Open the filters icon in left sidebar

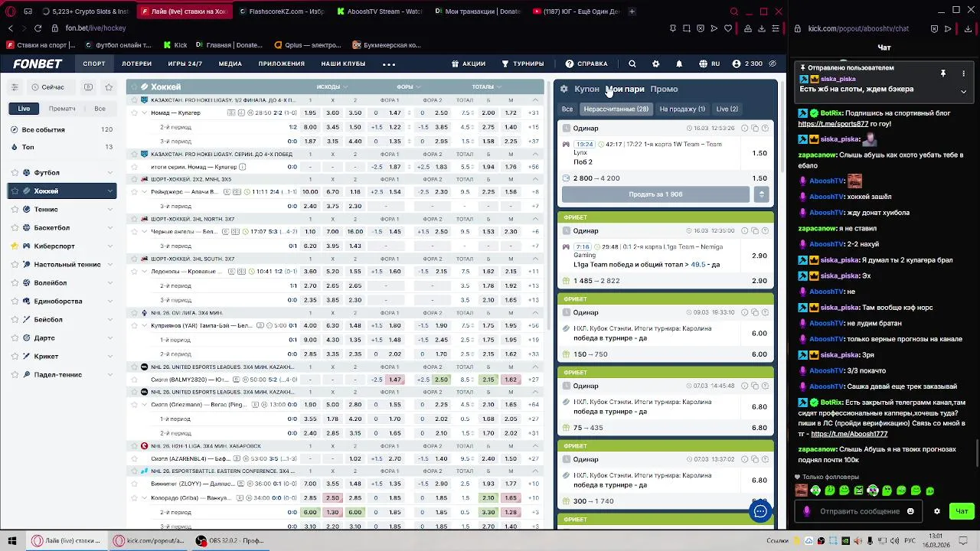coord(16,87)
